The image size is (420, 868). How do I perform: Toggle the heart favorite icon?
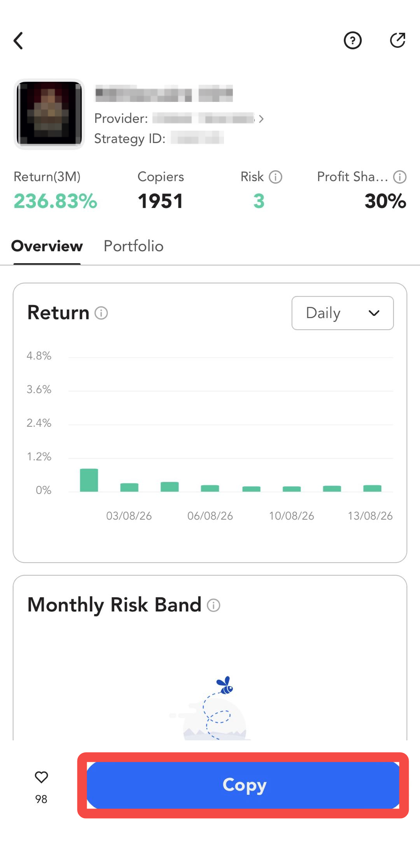coord(41,777)
